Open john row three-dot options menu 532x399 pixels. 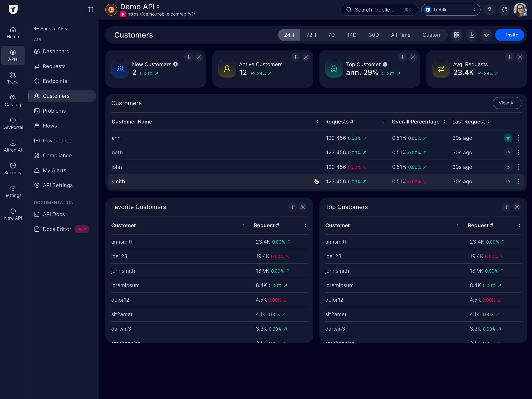[x=518, y=167]
